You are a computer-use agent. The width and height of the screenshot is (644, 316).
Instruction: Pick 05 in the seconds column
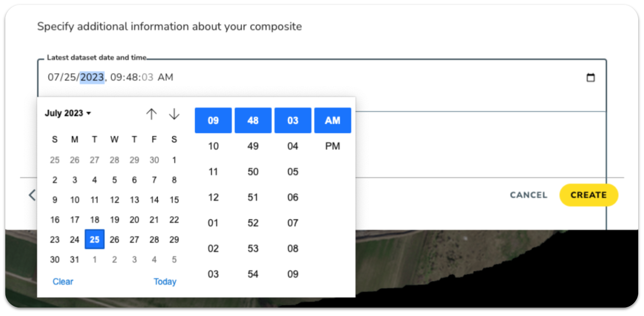293,171
